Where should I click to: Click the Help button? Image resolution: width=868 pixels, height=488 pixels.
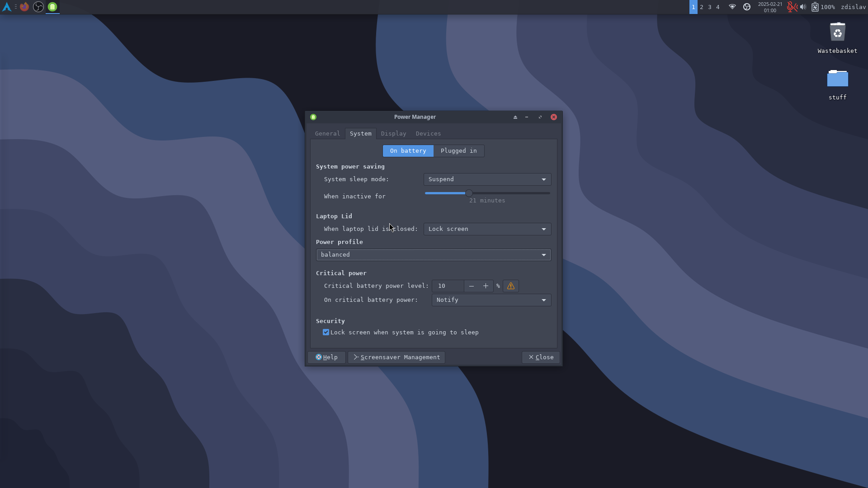(326, 357)
